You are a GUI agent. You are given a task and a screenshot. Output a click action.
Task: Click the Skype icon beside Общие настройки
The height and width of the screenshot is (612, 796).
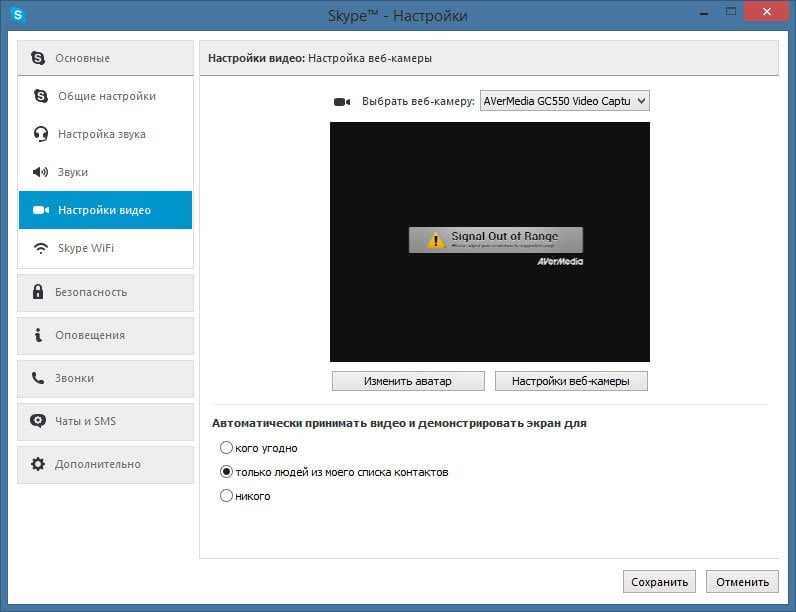point(41,96)
